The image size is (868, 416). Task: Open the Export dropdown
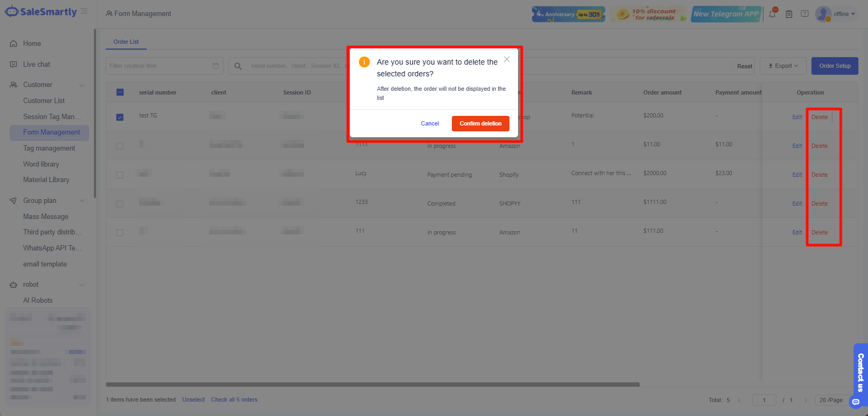tap(783, 66)
